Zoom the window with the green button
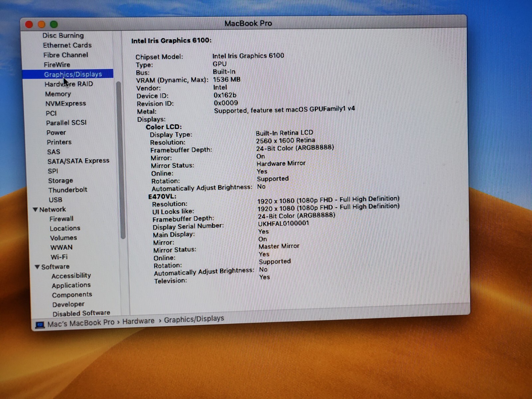The image size is (532, 399). click(54, 24)
